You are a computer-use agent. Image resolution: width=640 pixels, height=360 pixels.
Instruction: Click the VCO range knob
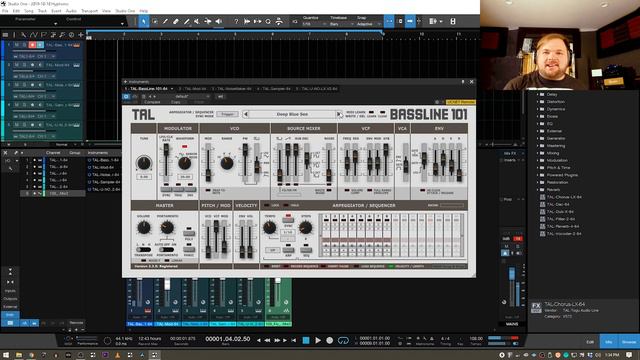[x=227, y=163]
